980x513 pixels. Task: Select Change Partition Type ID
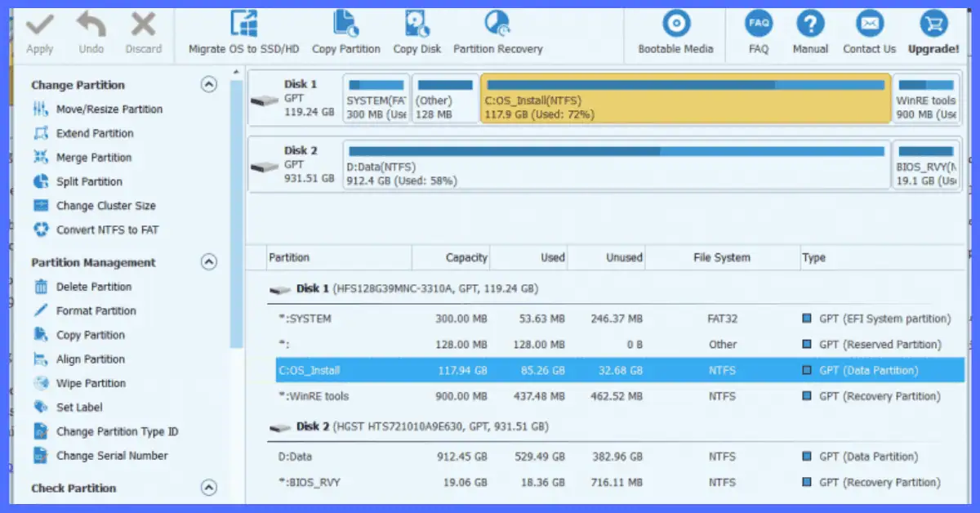click(106, 431)
